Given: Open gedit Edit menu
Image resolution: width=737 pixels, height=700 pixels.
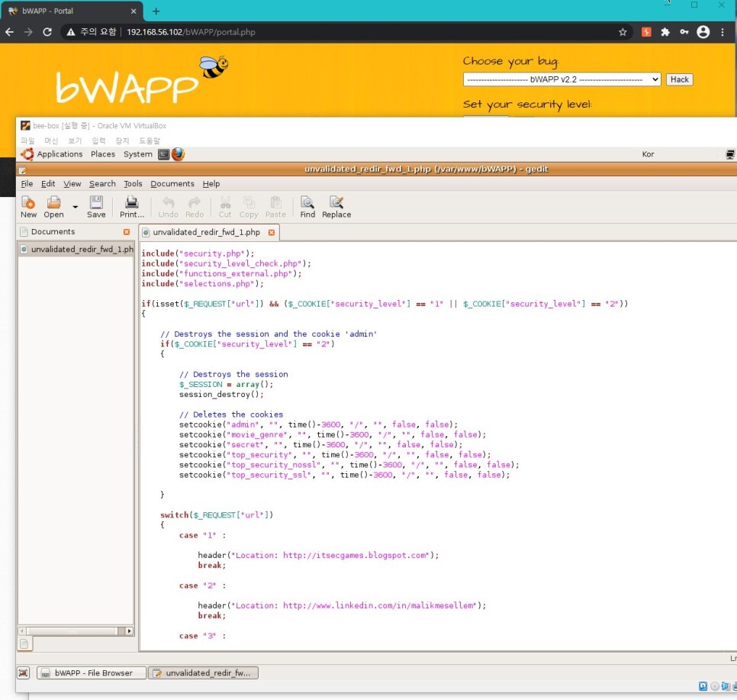Looking at the screenshot, I should click(48, 183).
